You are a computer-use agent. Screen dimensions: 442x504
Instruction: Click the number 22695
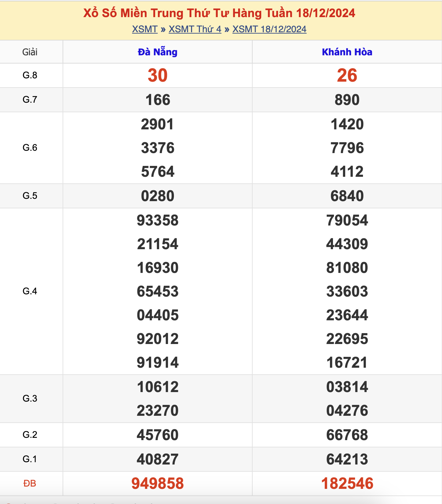coord(347,339)
